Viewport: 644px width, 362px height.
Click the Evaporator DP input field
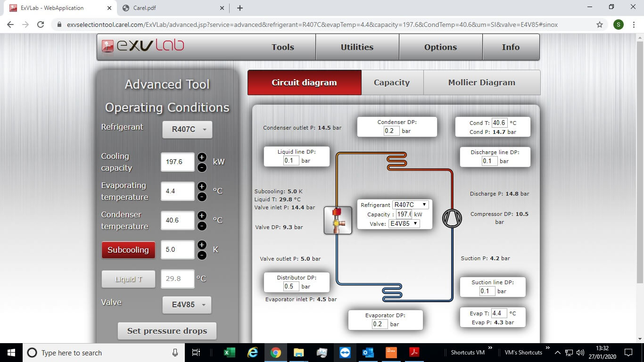[380, 324]
